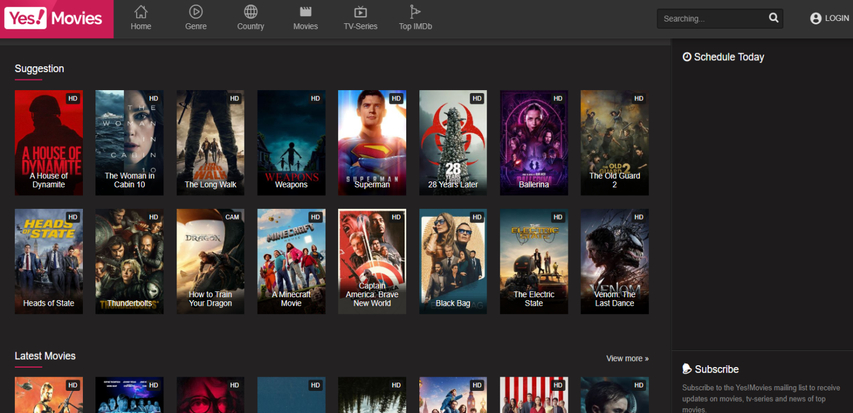This screenshot has width=853, height=413.
Task: Click the HD badge on A House of Dynamite
Action: coord(73,98)
